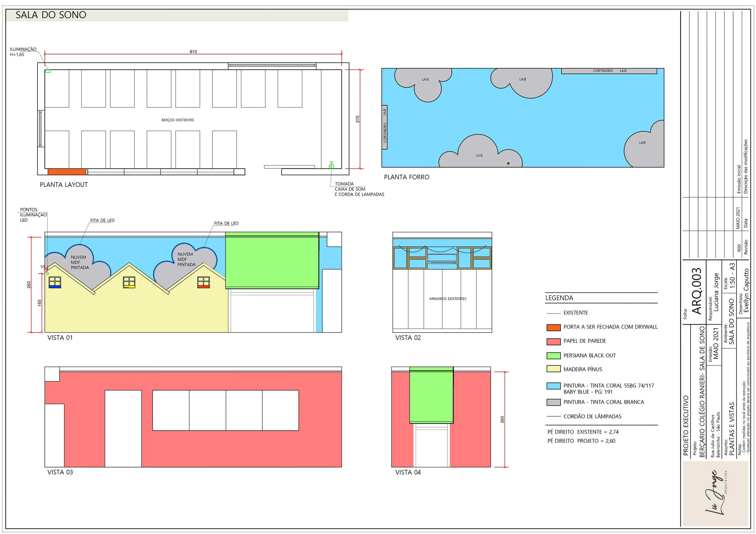This screenshot has width=756, height=534.
Task: Click the air conditioner in Vista 02
Action: (x=442, y=259)
